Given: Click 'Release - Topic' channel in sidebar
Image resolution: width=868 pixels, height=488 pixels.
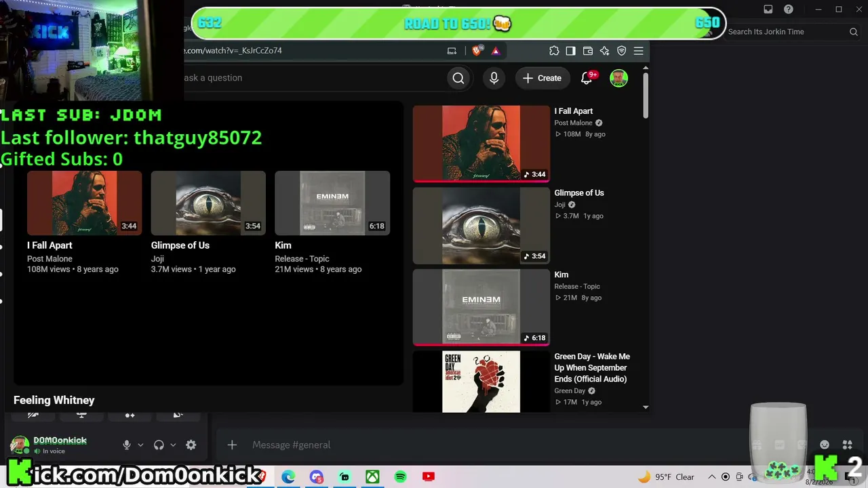Looking at the screenshot, I should (x=577, y=286).
